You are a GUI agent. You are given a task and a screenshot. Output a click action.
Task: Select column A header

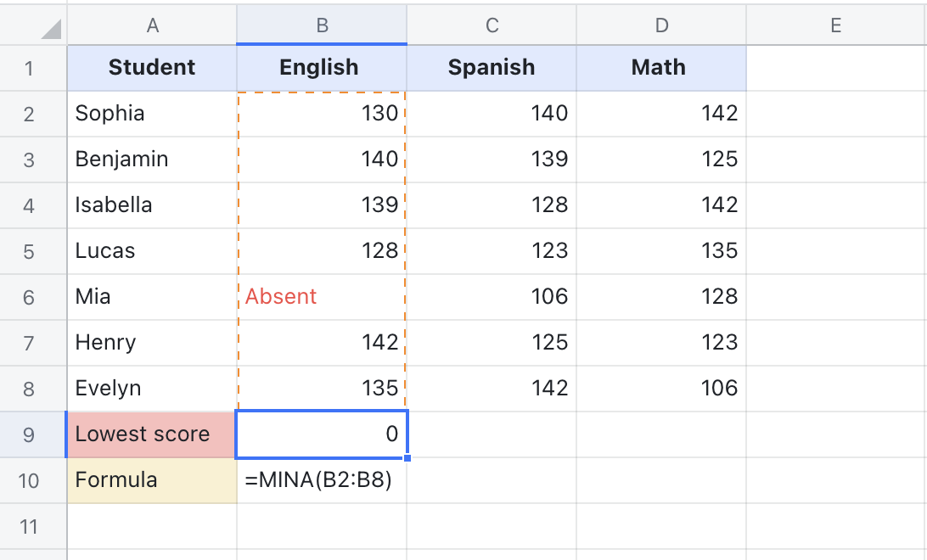(152, 25)
